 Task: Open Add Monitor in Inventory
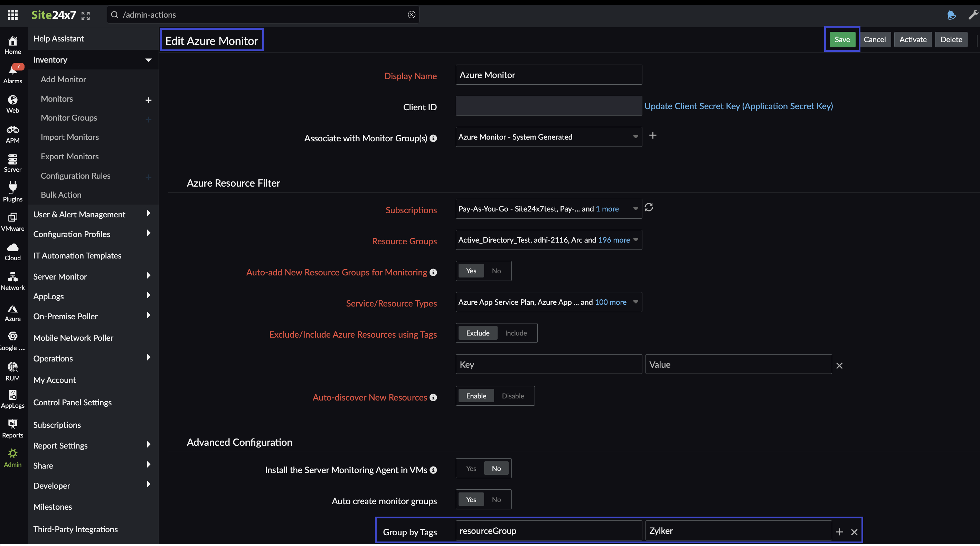pos(63,79)
